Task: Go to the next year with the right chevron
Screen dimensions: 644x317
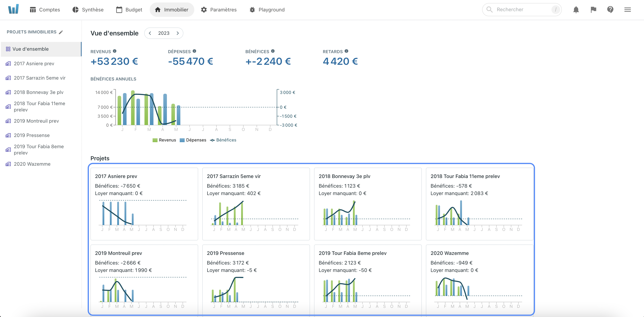Action: (x=177, y=33)
